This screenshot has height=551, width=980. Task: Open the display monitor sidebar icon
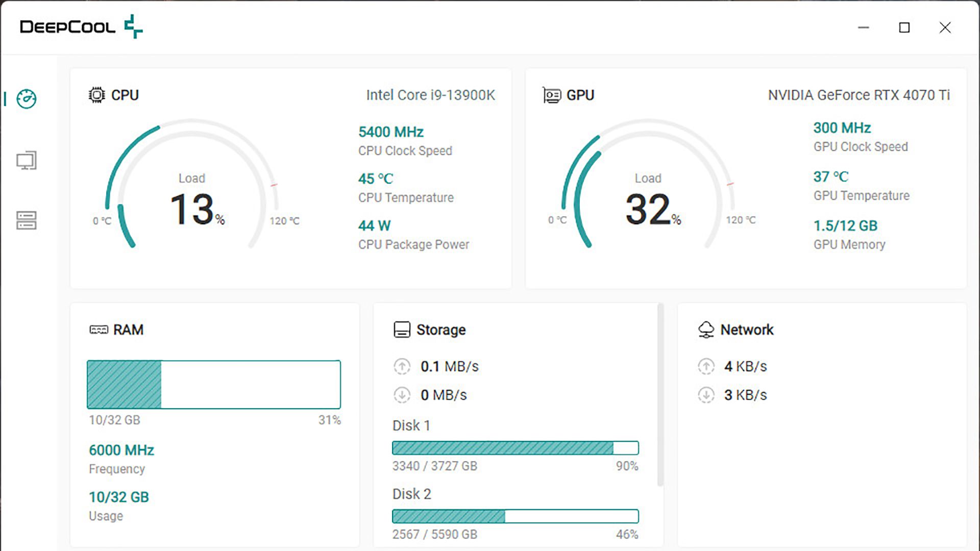(x=26, y=161)
